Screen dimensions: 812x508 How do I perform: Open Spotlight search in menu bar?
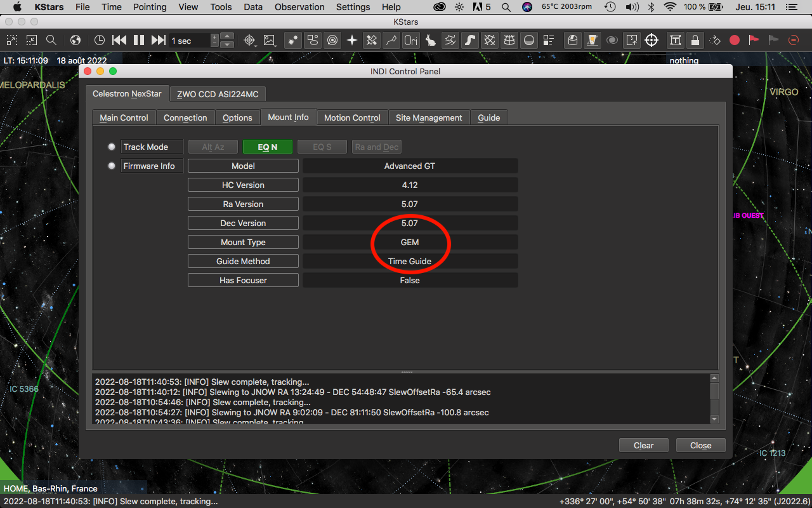506,7
